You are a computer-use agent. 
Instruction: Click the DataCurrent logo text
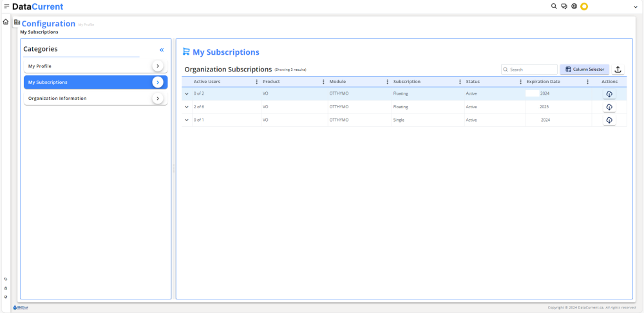(x=38, y=6)
